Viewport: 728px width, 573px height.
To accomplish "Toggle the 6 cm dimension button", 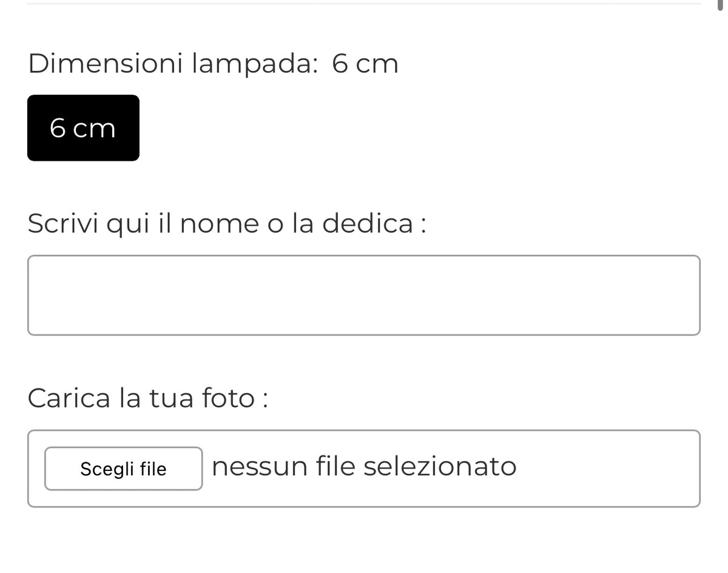I will tap(83, 128).
